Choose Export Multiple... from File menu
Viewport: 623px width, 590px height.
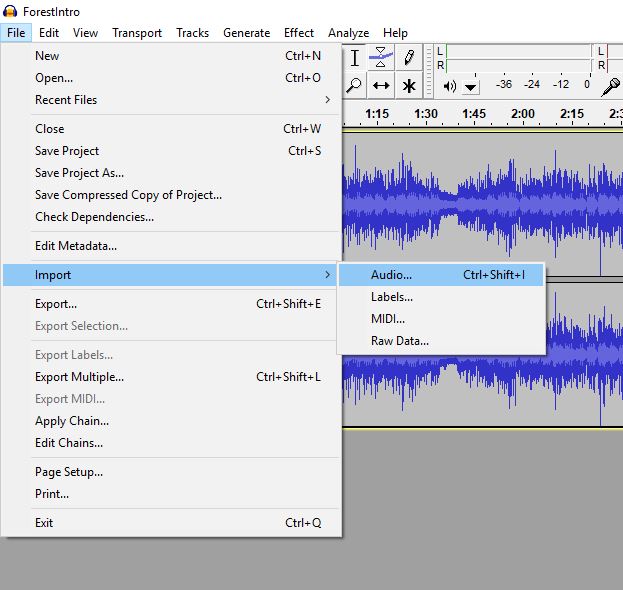(79, 377)
